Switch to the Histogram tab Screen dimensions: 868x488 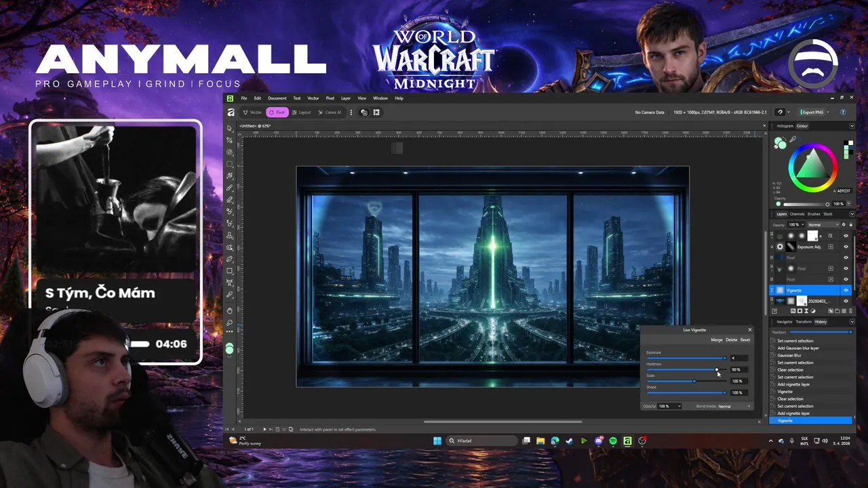(785, 126)
